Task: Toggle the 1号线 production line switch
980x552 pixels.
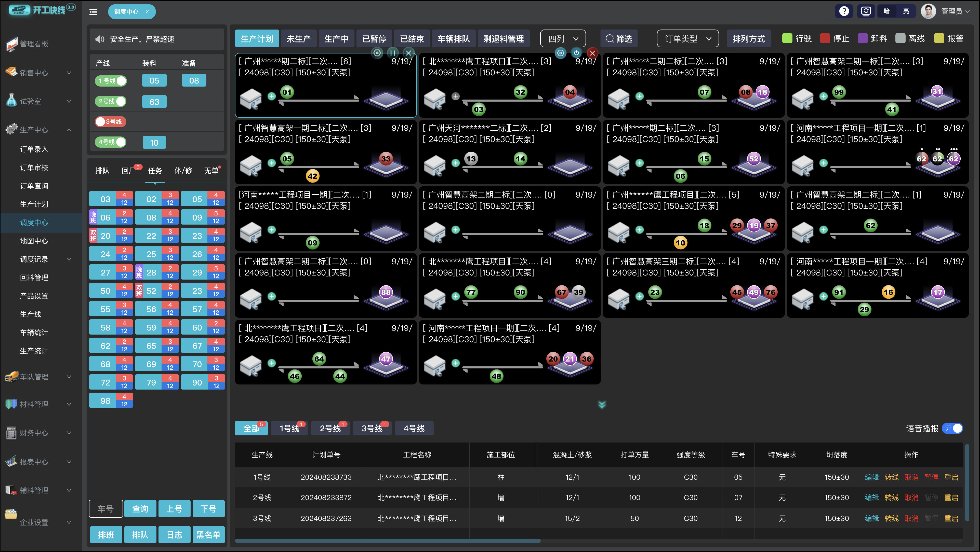Action: point(110,81)
